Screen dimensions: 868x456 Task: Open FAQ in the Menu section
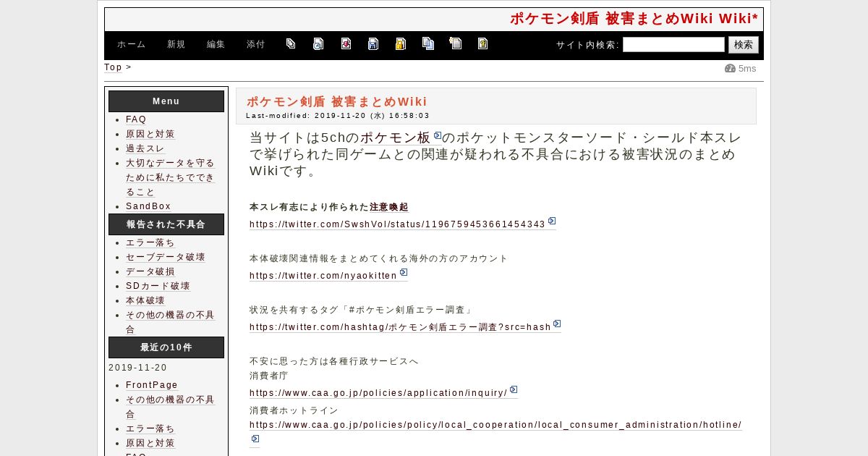tap(136, 119)
